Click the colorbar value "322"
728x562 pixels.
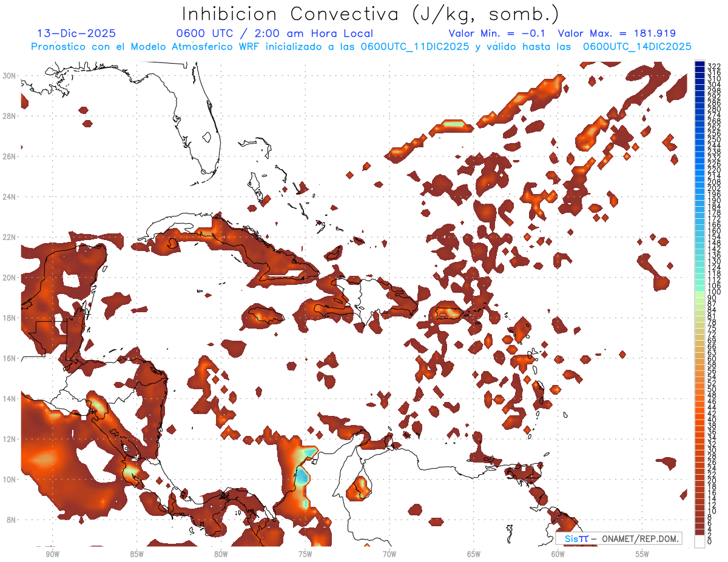coord(713,66)
